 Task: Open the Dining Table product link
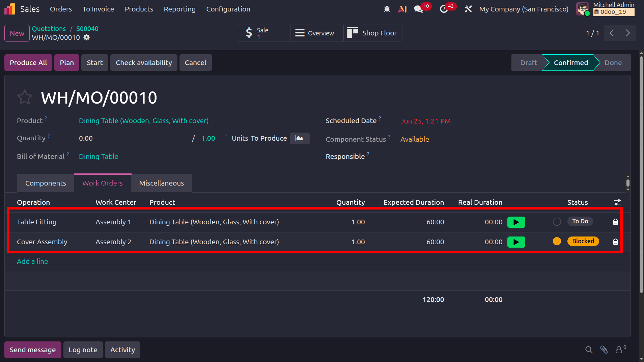(x=144, y=121)
